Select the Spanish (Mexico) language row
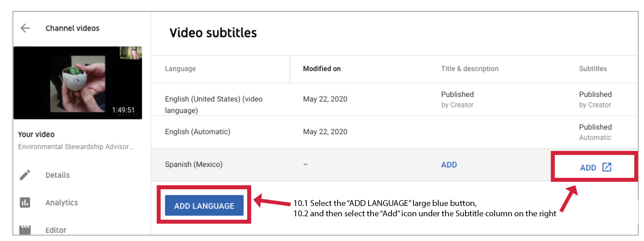 click(x=194, y=164)
